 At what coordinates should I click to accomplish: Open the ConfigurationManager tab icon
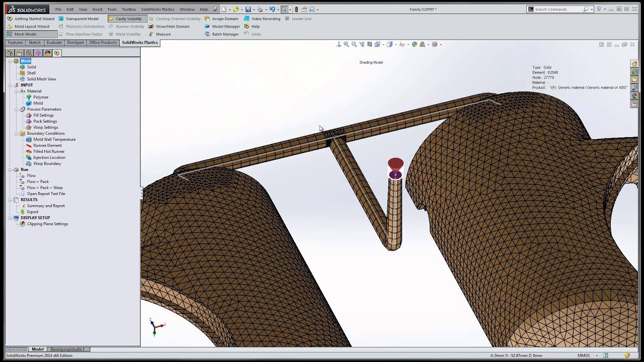29,53
